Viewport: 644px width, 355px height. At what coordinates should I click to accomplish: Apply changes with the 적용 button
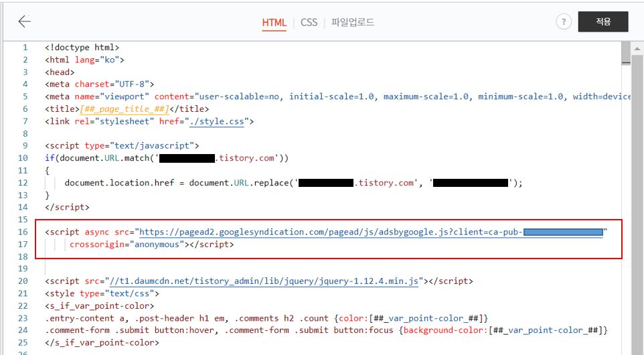click(603, 21)
